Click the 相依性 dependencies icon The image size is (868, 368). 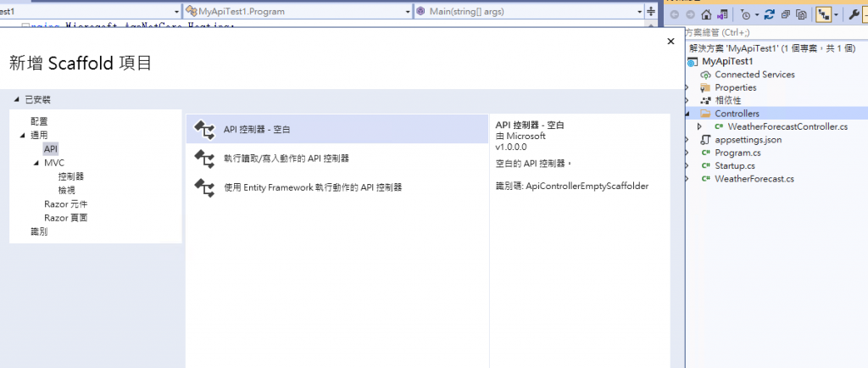(705, 101)
